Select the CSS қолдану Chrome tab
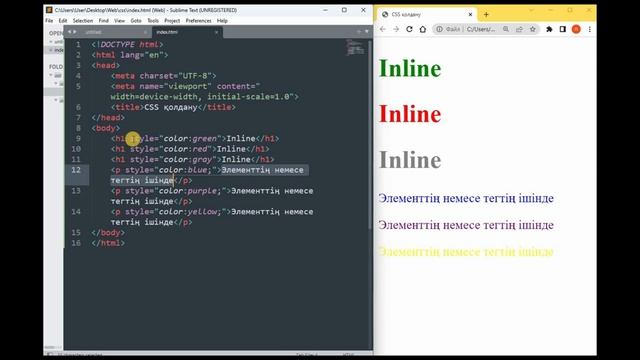Screen dimensions: 640x360 (427, 14)
